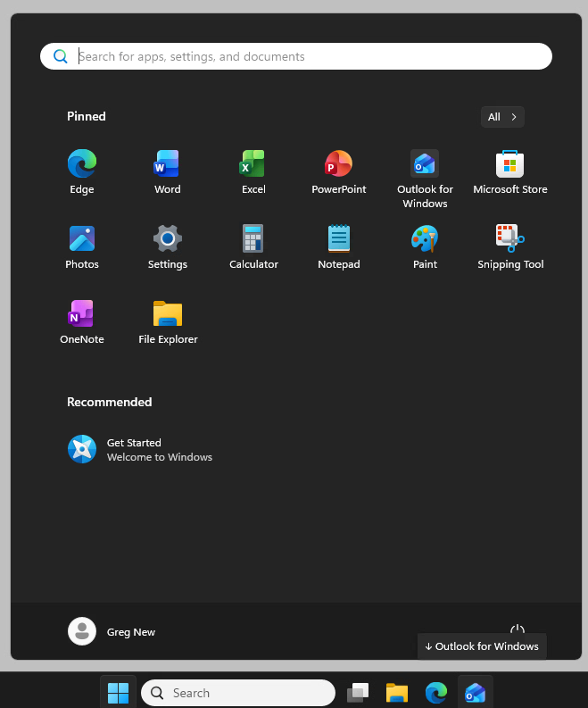Viewport: 588px width, 708px height.
Task: Open Edge from pinned apps
Action: [82, 172]
